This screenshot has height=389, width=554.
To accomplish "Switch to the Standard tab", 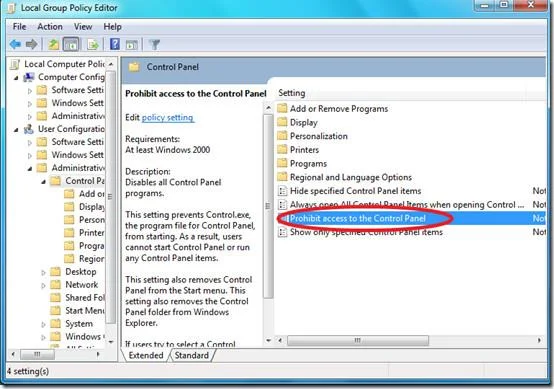I will (x=191, y=355).
